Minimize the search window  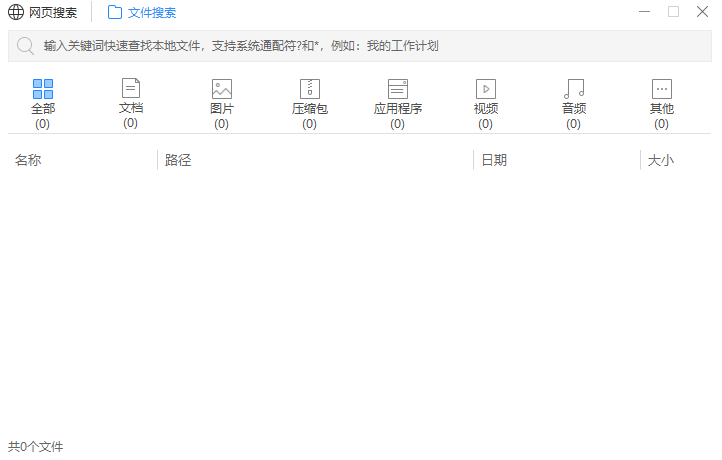(x=646, y=12)
